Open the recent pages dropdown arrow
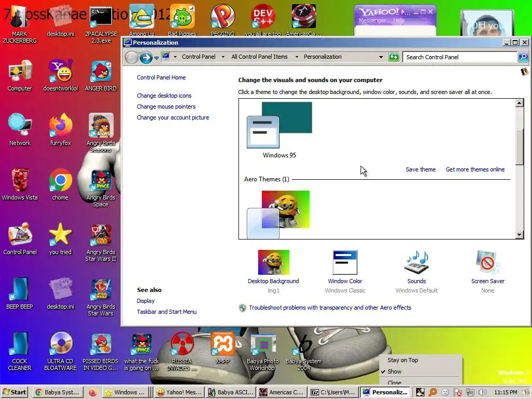The width and height of the screenshot is (532, 399). (156, 58)
